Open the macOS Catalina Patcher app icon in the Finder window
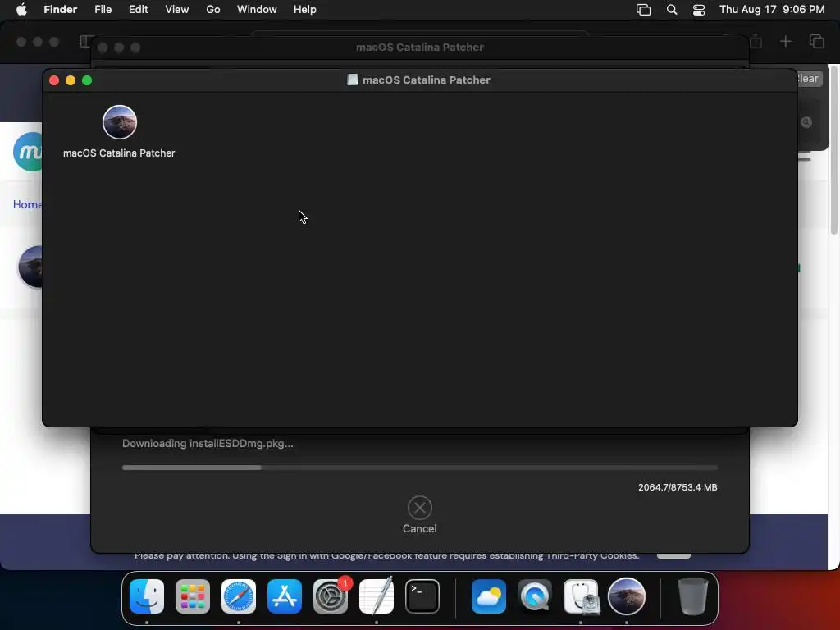Screen dimensions: 840x630 120,122
